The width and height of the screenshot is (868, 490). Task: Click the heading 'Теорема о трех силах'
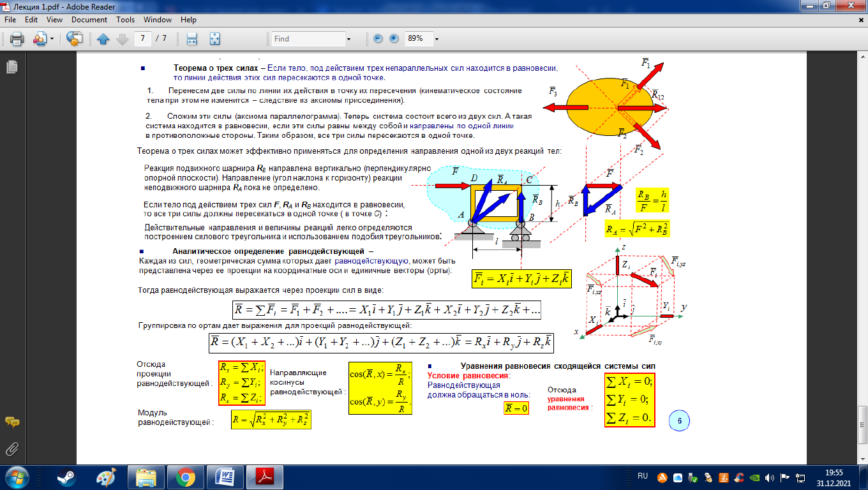pos(216,68)
